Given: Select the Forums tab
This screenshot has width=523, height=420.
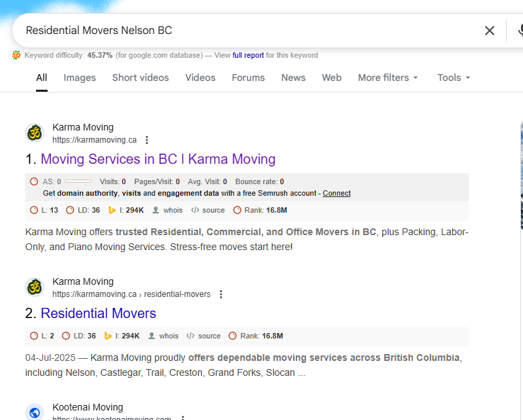Looking at the screenshot, I should click(x=248, y=77).
